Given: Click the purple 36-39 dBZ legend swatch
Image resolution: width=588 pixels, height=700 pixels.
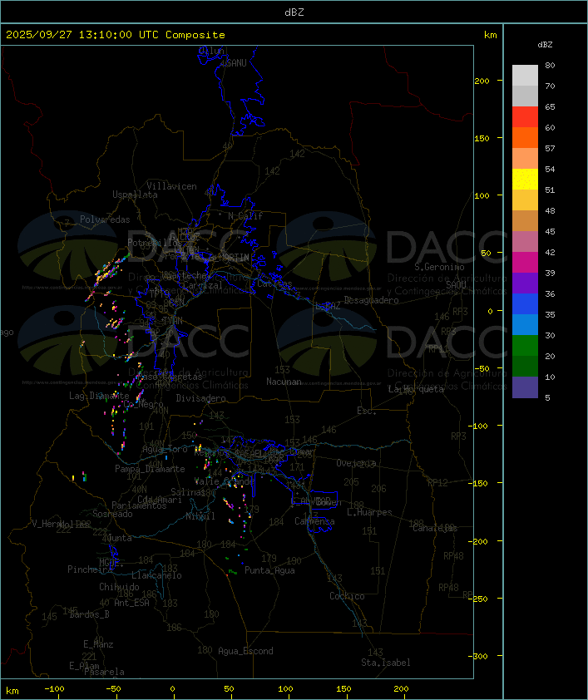Looking at the screenshot, I should point(525,283).
